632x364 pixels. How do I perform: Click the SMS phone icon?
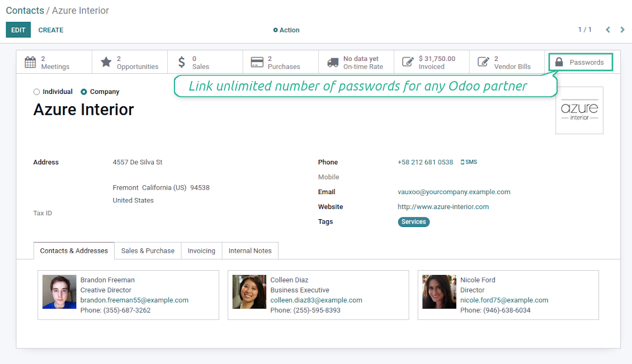coord(463,162)
